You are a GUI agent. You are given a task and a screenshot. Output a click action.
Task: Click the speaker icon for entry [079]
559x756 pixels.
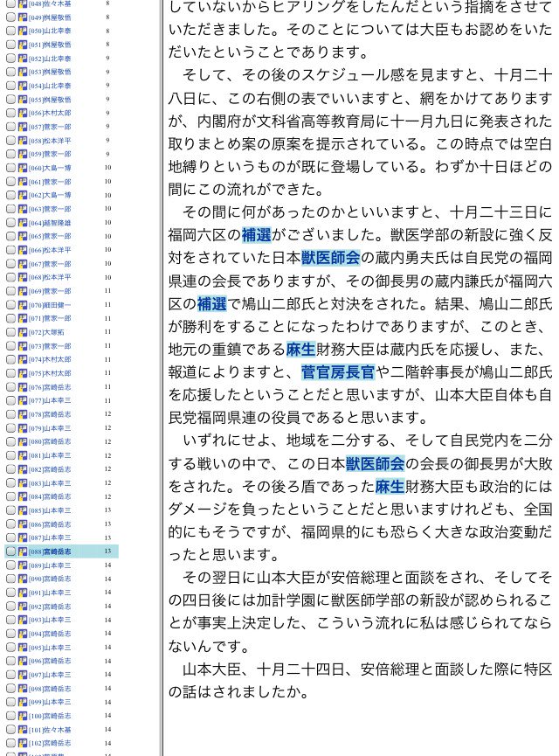[x=23, y=428]
